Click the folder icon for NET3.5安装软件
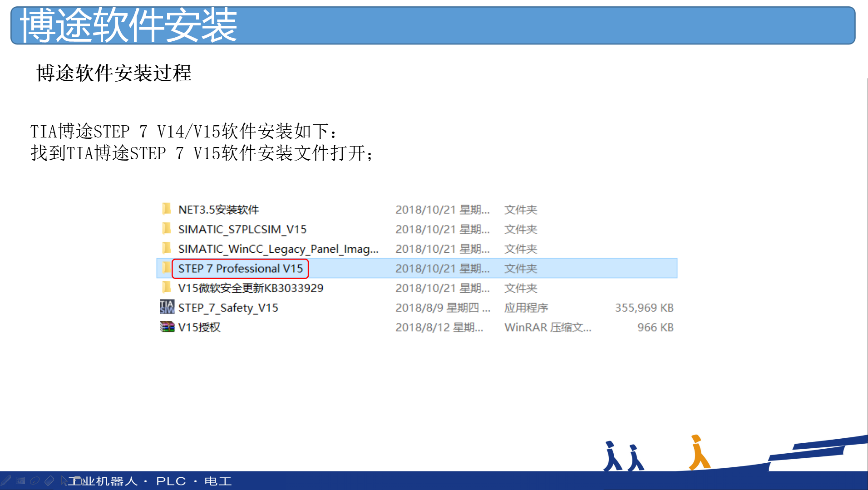The image size is (868, 490). click(167, 209)
